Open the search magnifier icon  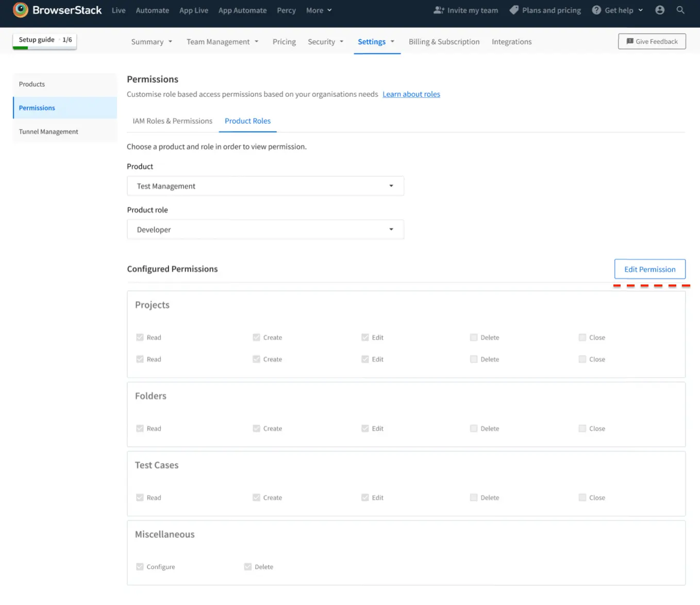680,10
